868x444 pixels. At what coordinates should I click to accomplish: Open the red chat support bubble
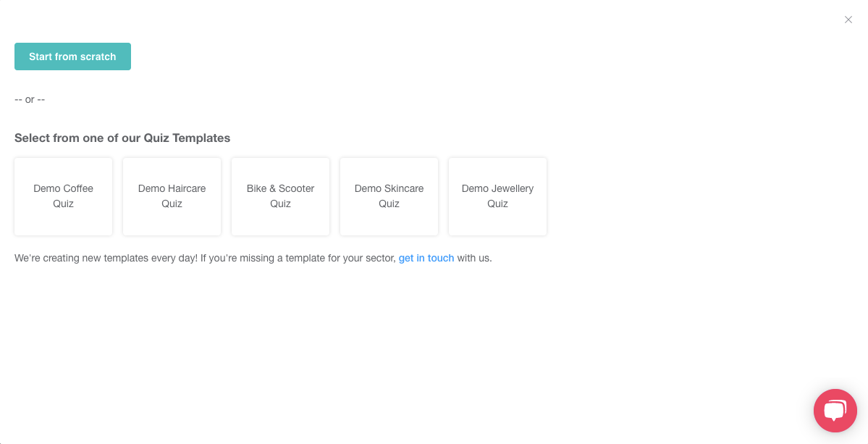coord(835,411)
